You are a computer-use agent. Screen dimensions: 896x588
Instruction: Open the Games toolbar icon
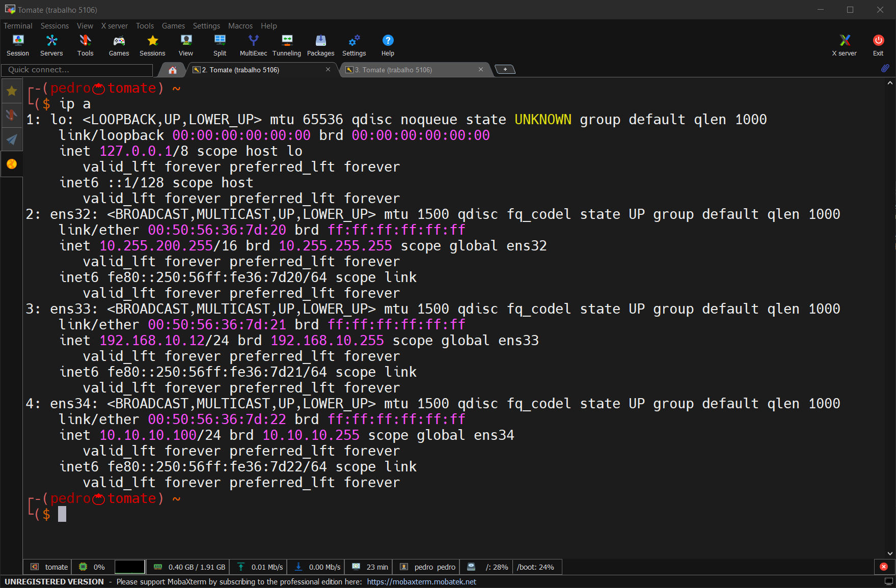point(119,45)
